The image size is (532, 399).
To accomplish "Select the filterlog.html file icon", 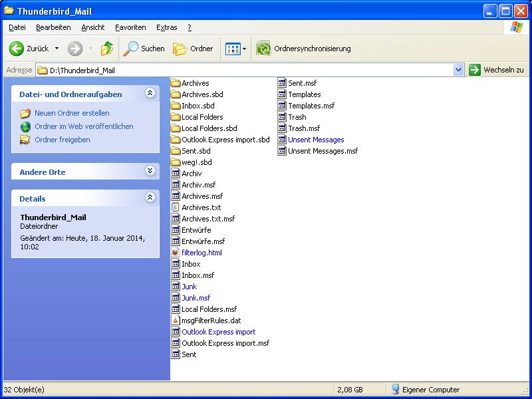I will (176, 253).
